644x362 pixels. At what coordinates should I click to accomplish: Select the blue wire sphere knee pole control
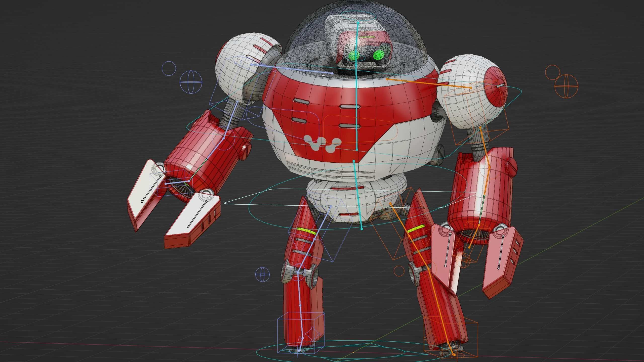(262, 274)
